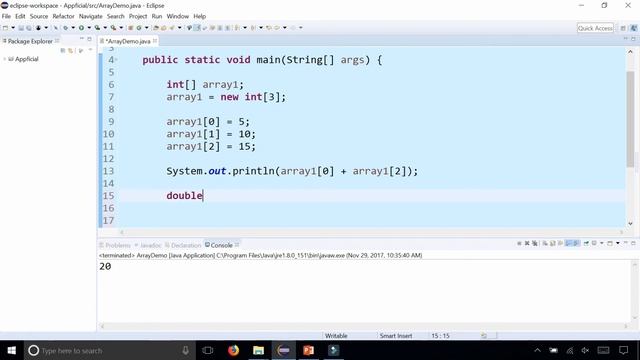
Task: Click the Search toolbar icon
Action: tap(171, 28)
